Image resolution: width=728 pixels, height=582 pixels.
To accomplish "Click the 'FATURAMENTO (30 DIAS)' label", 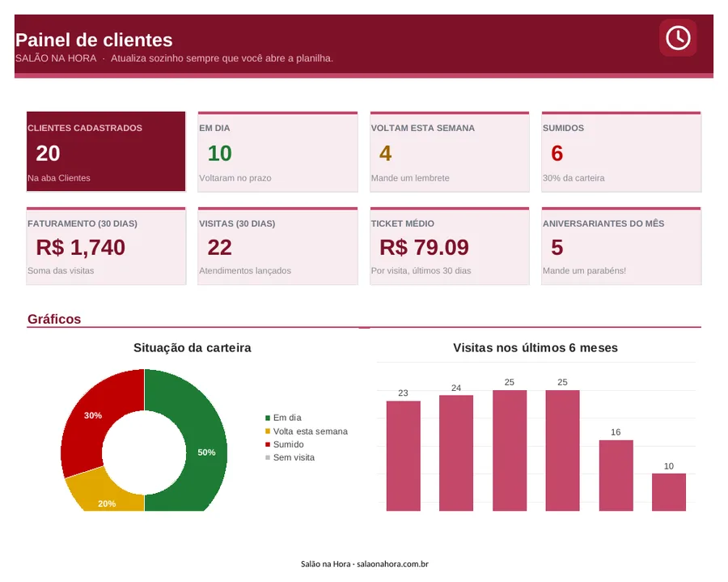I will click(83, 223).
